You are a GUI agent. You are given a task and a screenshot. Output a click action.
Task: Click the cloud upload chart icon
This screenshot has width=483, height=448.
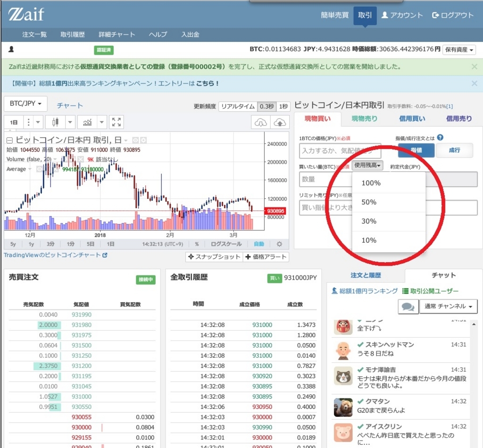(x=280, y=123)
